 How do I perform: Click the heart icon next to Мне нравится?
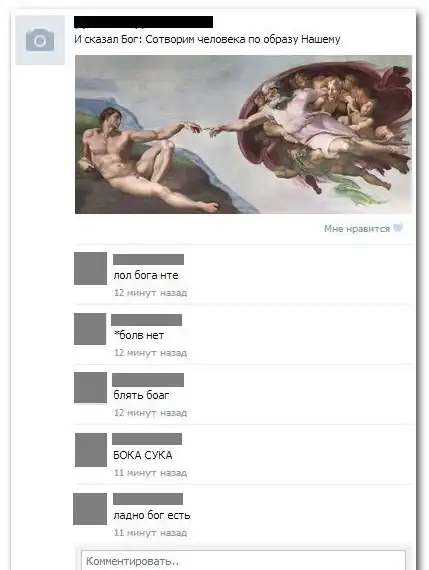coord(398,228)
